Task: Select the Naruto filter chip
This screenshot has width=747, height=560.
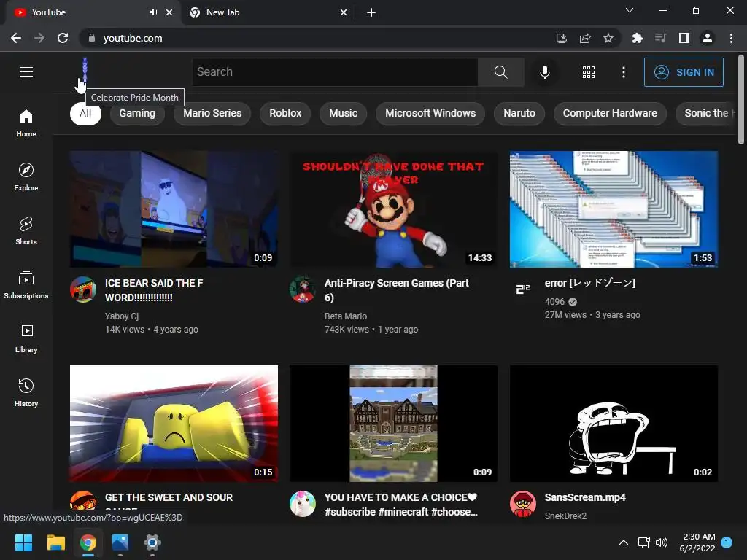Action: 519,113
